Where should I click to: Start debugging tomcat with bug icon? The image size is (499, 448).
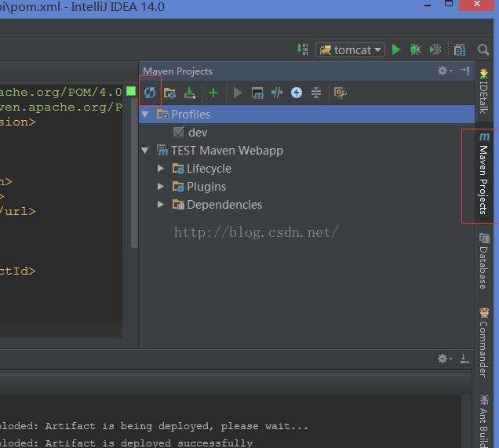[416, 49]
